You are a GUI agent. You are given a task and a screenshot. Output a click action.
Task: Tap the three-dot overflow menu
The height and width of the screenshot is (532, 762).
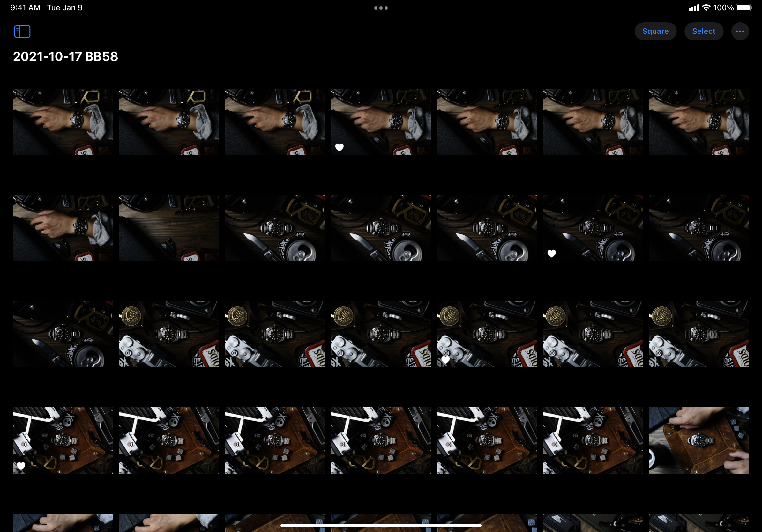[x=740, y=31]
